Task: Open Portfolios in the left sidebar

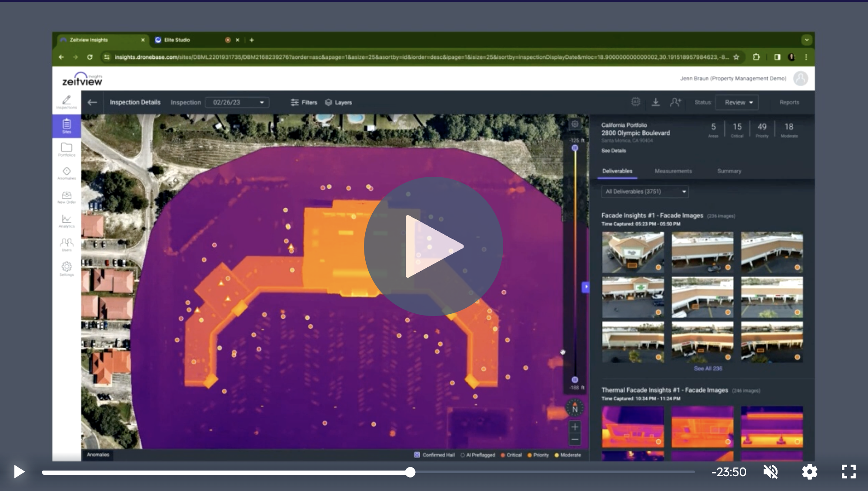Action: click(x=67, y=149)
